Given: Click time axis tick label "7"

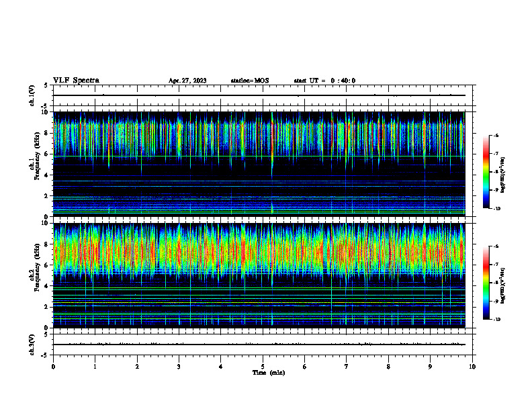Looking at the screenshot, I should pos(347,367).
